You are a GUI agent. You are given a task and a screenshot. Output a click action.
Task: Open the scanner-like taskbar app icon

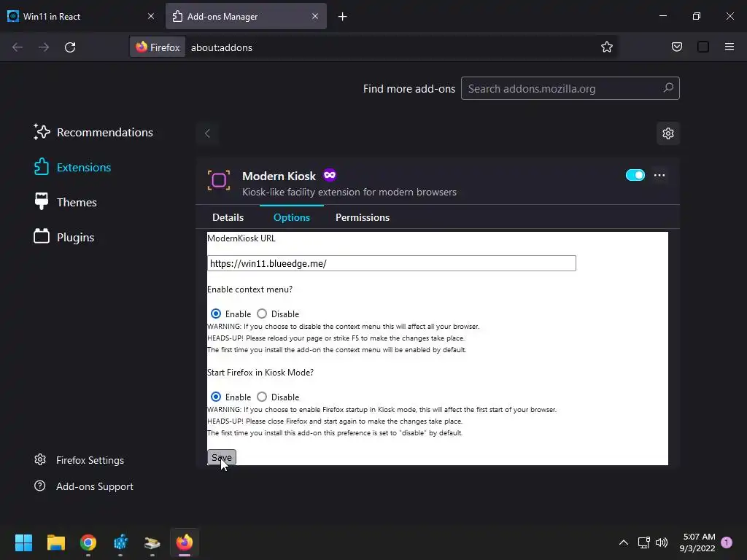[x=152, y=542]
